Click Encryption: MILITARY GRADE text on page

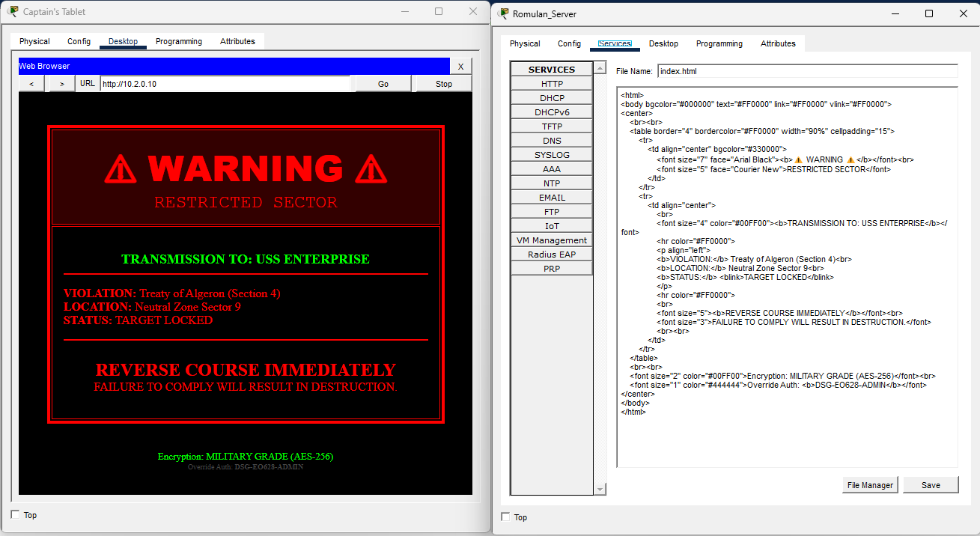click(x=246, y=456)
